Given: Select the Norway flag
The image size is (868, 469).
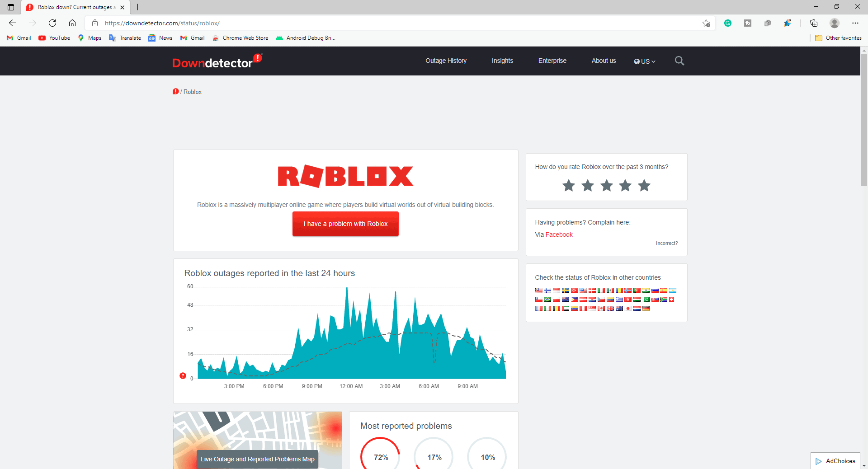Looking at the screenshot, I should click(x=628, y=290).
